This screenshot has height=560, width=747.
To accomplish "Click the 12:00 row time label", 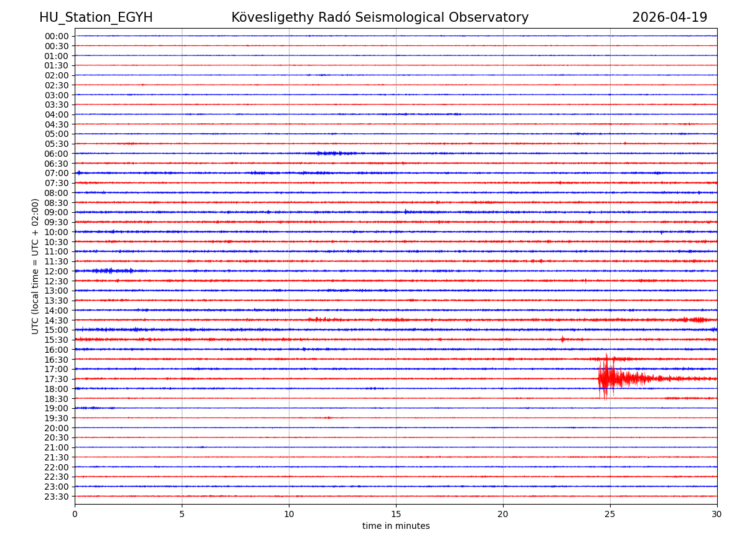I will (56, 271).
